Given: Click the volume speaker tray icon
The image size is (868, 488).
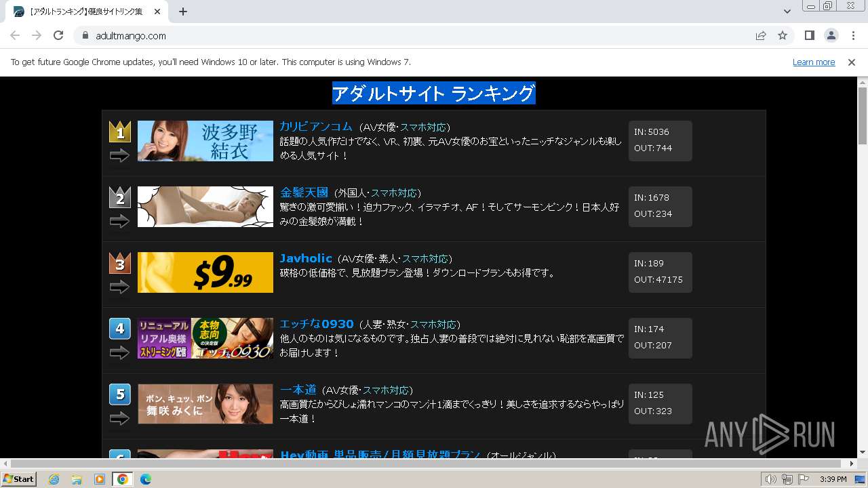Looking at the screenshot, I should (770, 479).
